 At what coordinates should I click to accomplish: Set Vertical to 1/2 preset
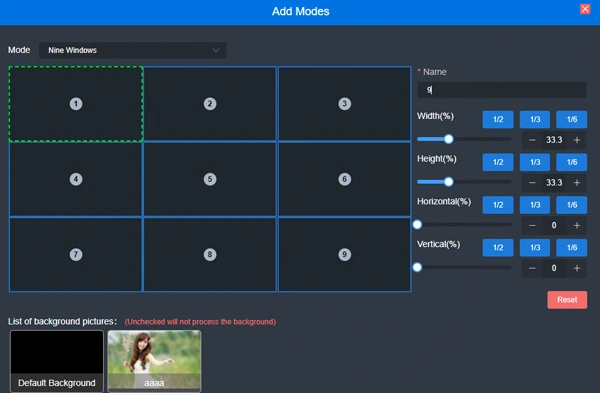coord(498,248)
